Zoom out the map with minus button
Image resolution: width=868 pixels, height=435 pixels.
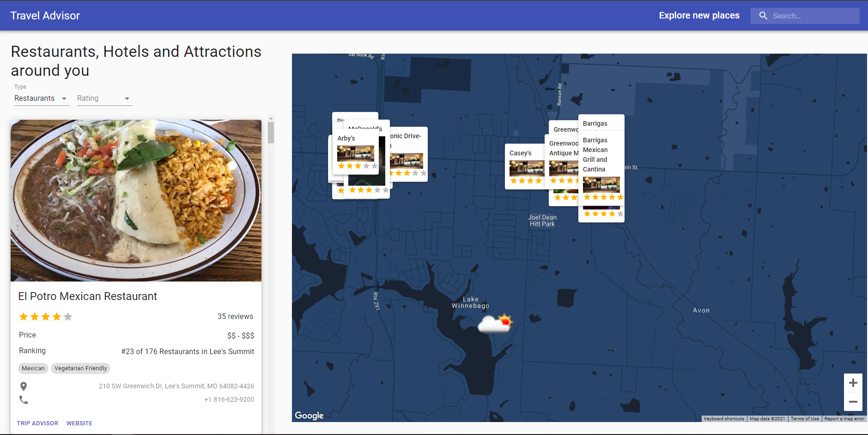coord(853,402)
